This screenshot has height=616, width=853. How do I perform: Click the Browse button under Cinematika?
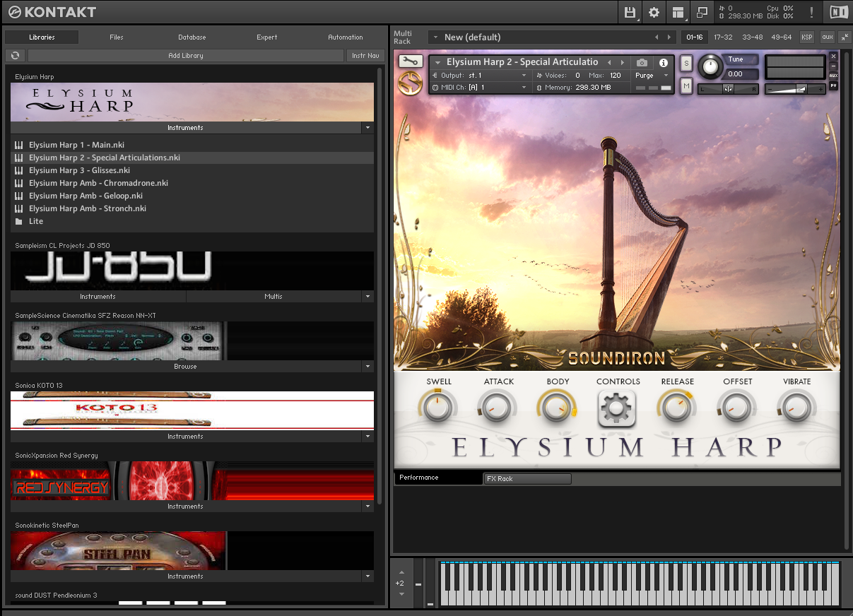pos(185,367)
